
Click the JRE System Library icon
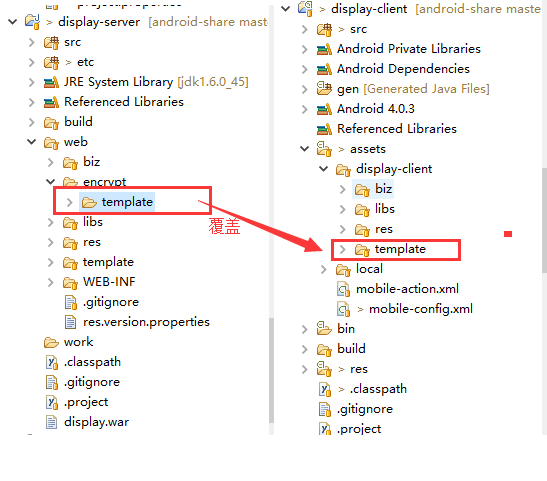51,82
